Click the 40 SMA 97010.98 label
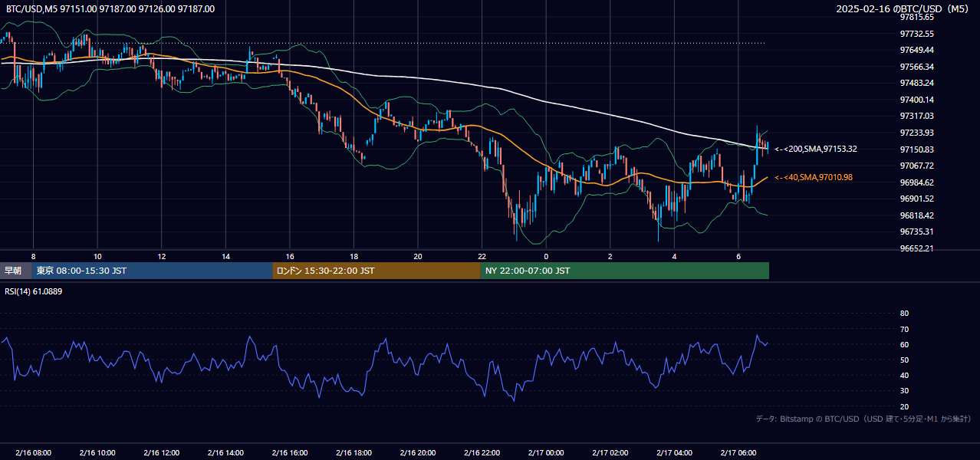The image size is (980, 460). coord(814,178)
